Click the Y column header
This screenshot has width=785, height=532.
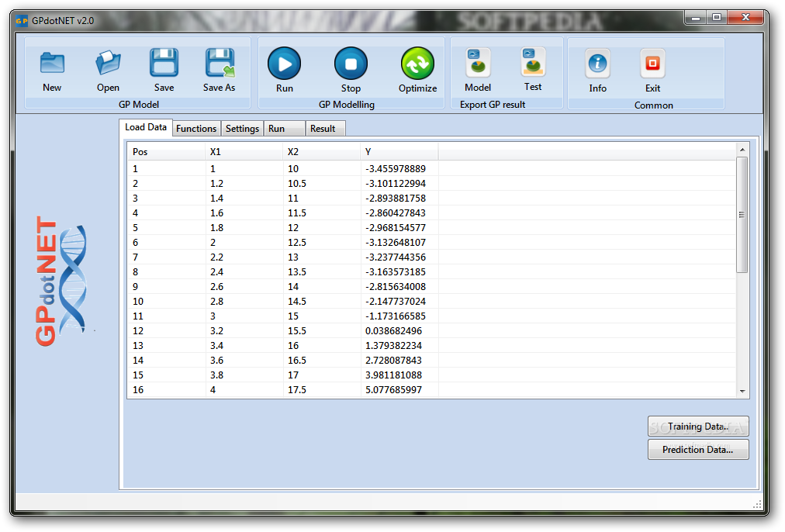click(x=399, y=152)
